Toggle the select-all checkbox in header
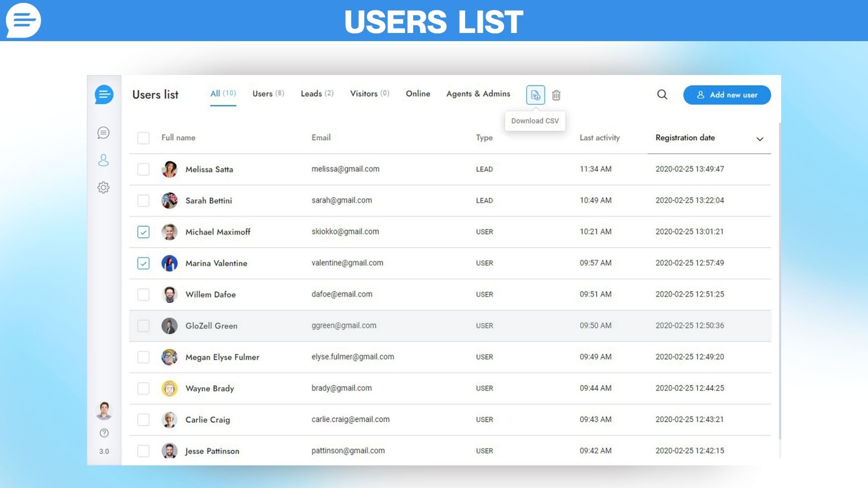 [143, 138]
